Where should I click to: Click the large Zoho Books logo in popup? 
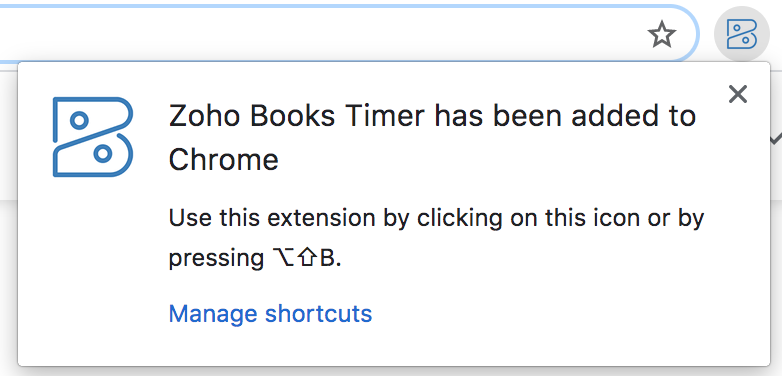coord(93,137)
